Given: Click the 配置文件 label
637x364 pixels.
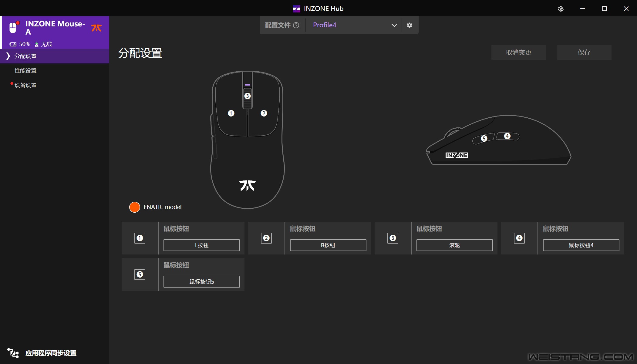Looking at the screenshot, I should click(x=278, y=25).
